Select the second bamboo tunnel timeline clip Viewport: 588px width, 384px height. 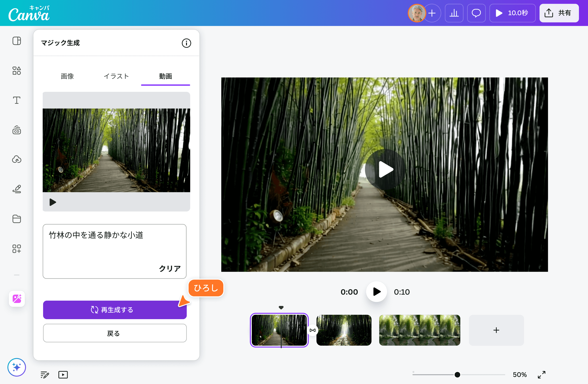pyautogui.click(x=344, y=330)
